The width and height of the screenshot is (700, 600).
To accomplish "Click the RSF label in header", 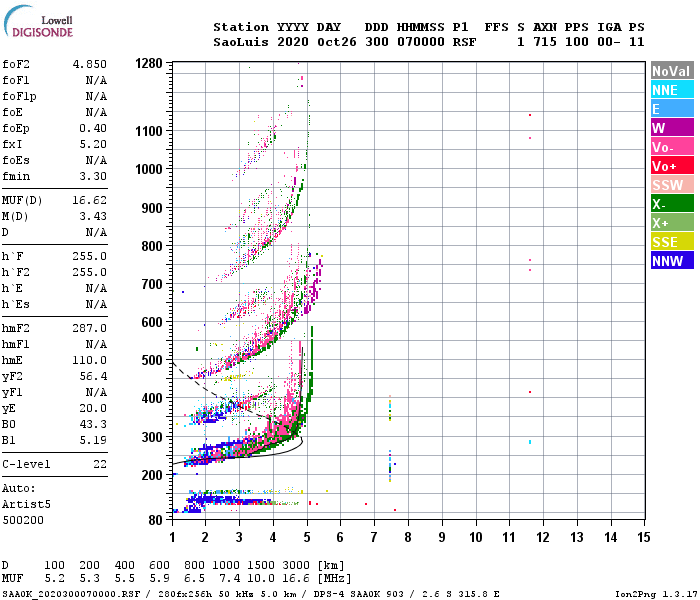I will click(464, 42).
